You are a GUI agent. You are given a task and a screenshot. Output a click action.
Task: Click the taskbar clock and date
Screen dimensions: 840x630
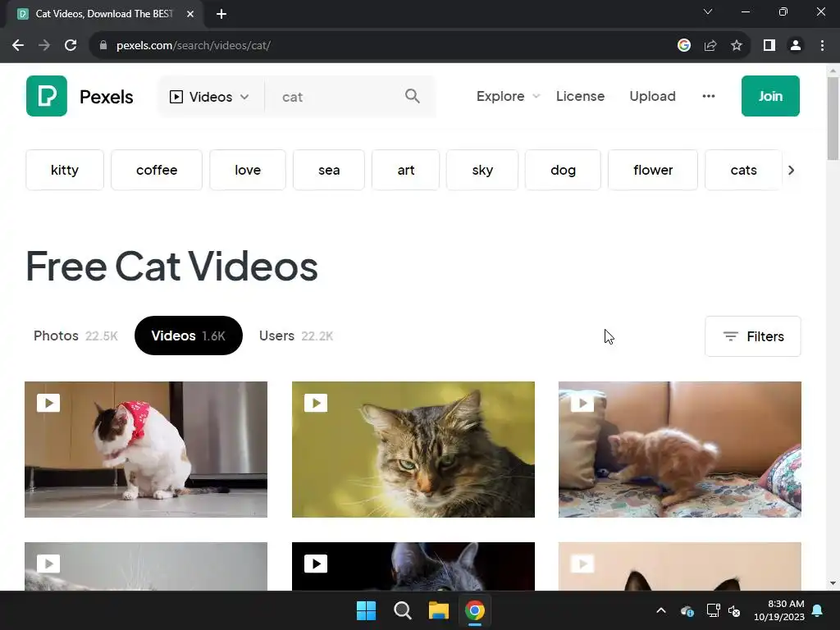point(778,610)
